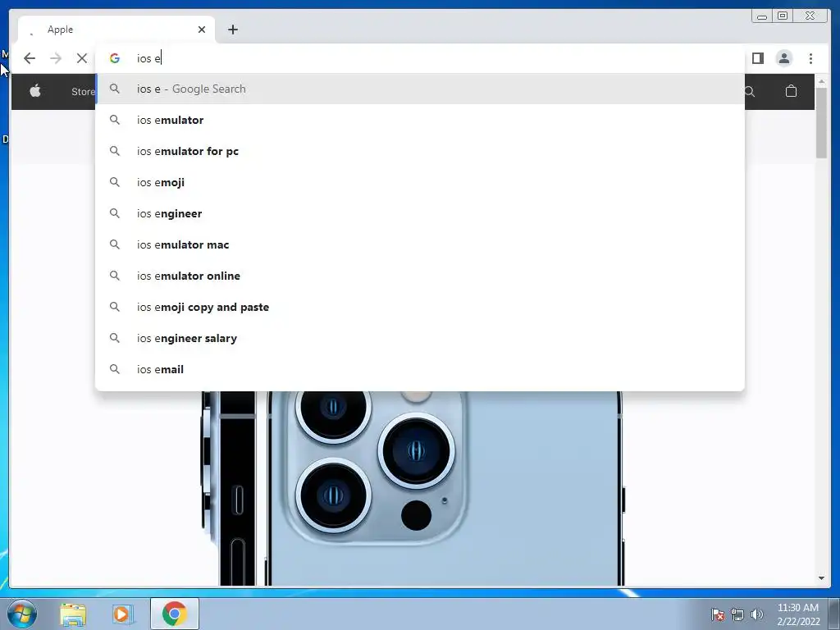Open the Chrome profile avatar
Image resolution: width=840 pixels, height=630 pixels.
click(x=783, y=58)
